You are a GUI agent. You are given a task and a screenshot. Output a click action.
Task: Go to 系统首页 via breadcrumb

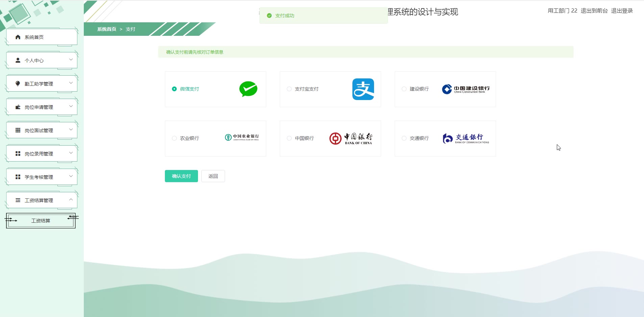(107, 29)
